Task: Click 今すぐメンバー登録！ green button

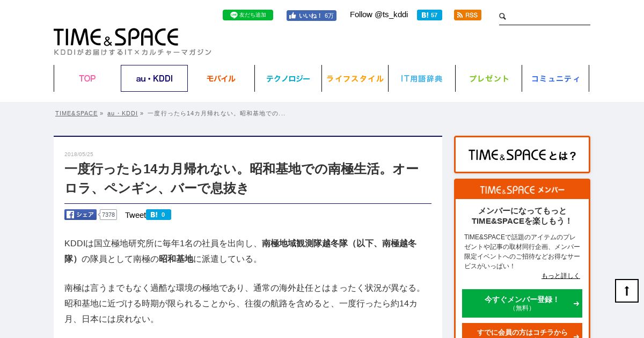Action: point(522,303)
